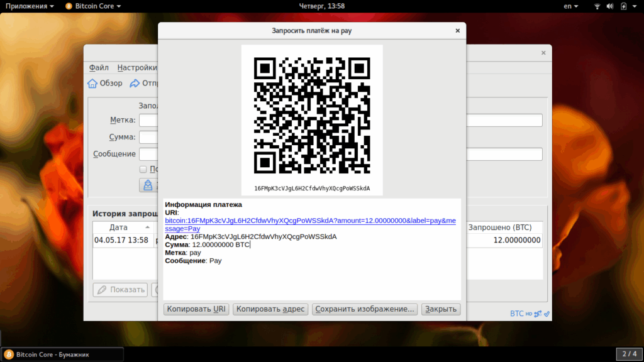
Task: Open the en keyboard layout dropdown
Action: 571,6
